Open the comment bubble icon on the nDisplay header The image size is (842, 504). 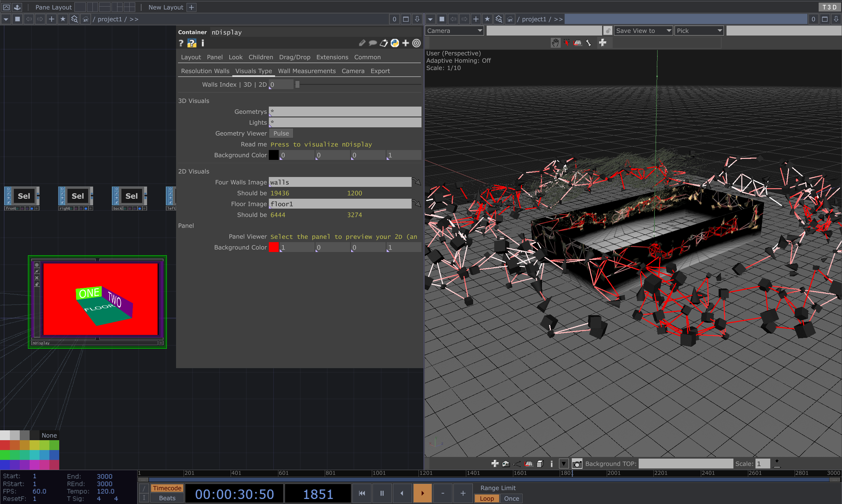[373, 43]
